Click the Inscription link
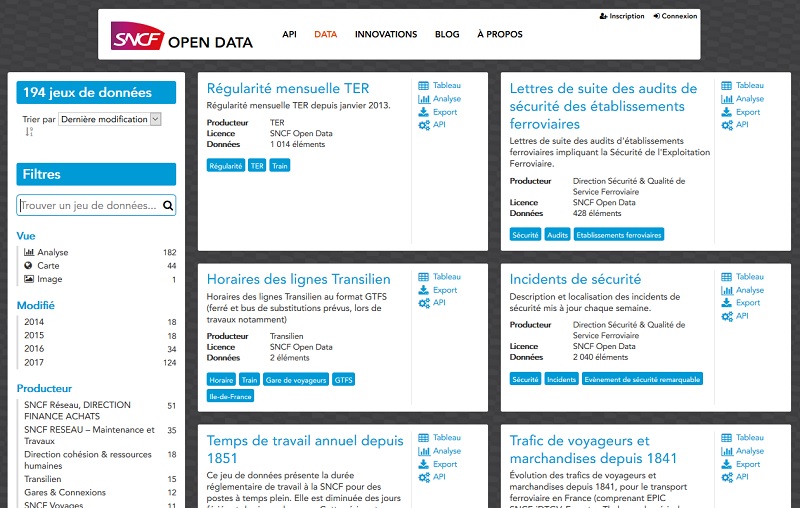The height and width of the screenshot is (508, 800). 622,16
